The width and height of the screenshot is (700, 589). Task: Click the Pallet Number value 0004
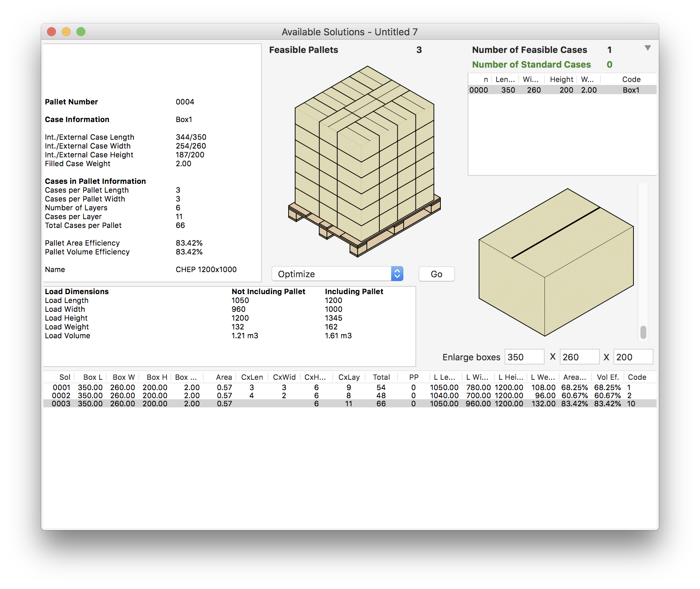click(x=185, y=102)
